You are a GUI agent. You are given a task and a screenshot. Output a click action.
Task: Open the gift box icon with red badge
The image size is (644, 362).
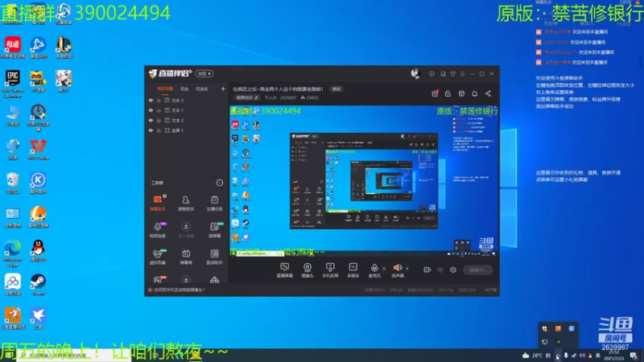point(435,93)
